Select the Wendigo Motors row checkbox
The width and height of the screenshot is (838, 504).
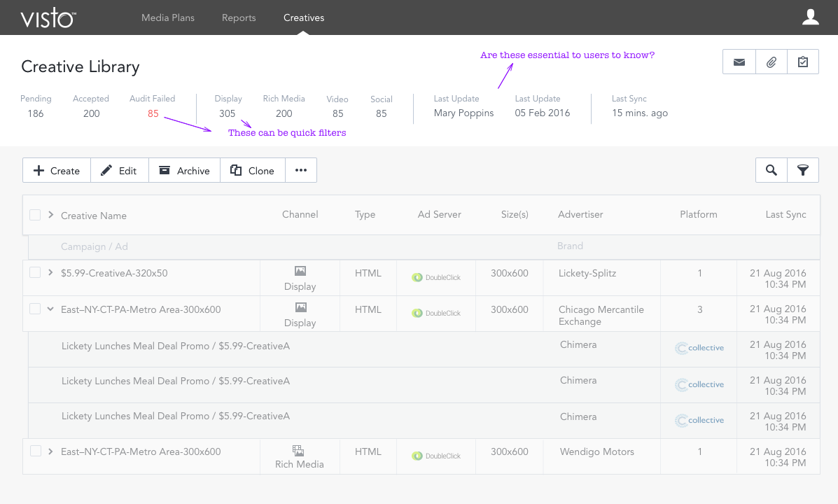(x=35, y=451)
